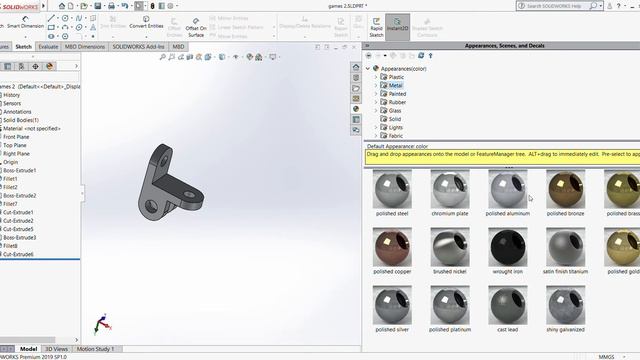Save the part with the Save icon

point(98,6)
